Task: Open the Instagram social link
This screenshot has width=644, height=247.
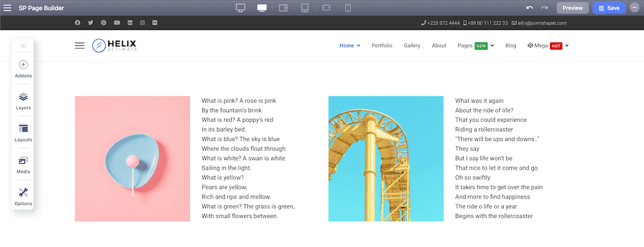Action: 142,23
